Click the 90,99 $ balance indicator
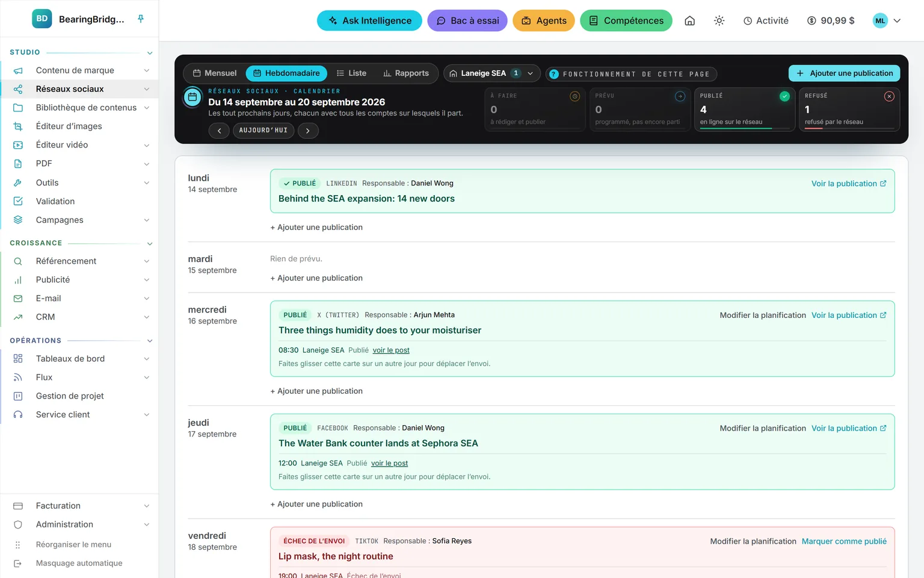Screen dimensions: 924x578 pyautogui.click(x=831, y=20)
